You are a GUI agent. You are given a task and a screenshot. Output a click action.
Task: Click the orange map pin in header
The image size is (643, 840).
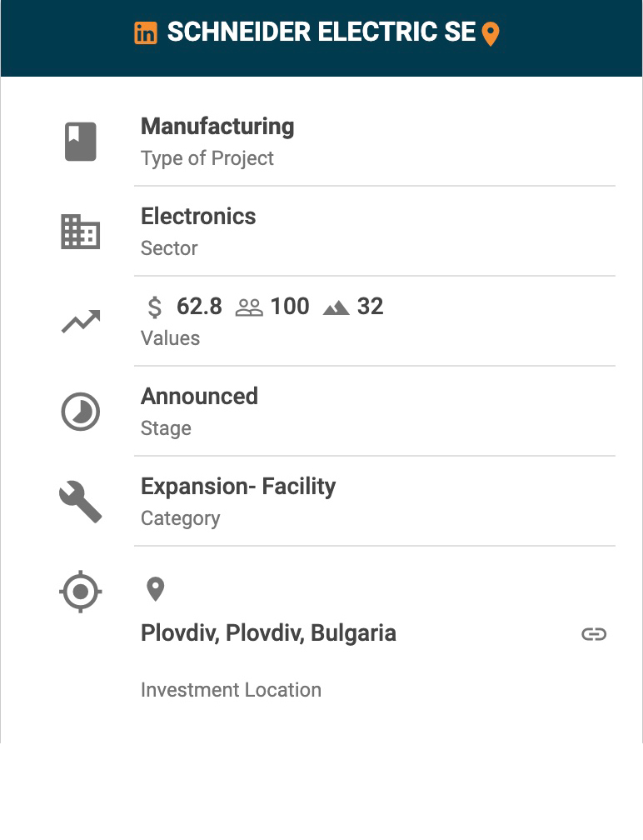coord(491,34)
